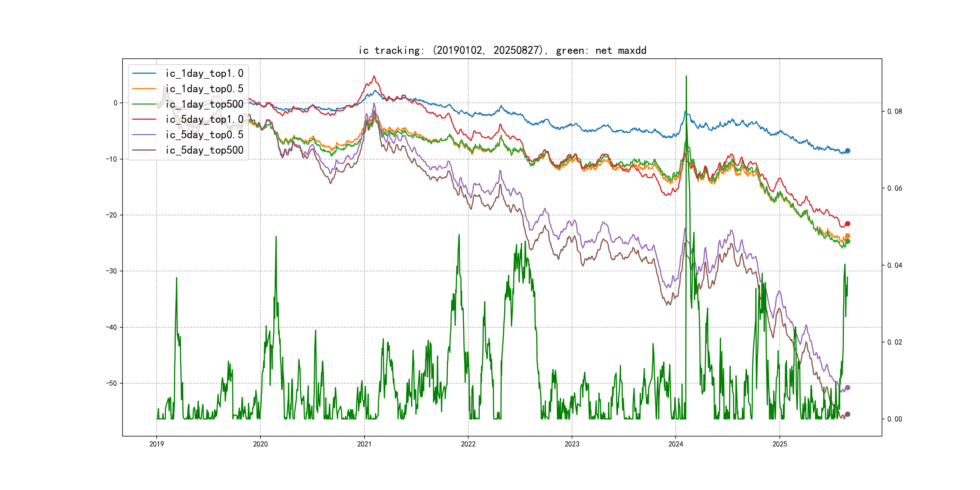Click the 2024 x-axis tick label
The image size is (980, 490).
click(676, 444)
